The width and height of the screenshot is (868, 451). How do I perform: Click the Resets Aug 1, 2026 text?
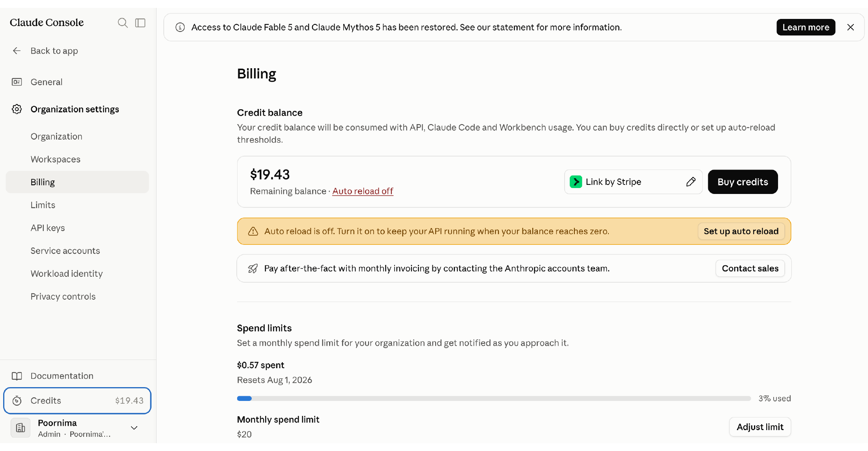(x=275, y=380)
